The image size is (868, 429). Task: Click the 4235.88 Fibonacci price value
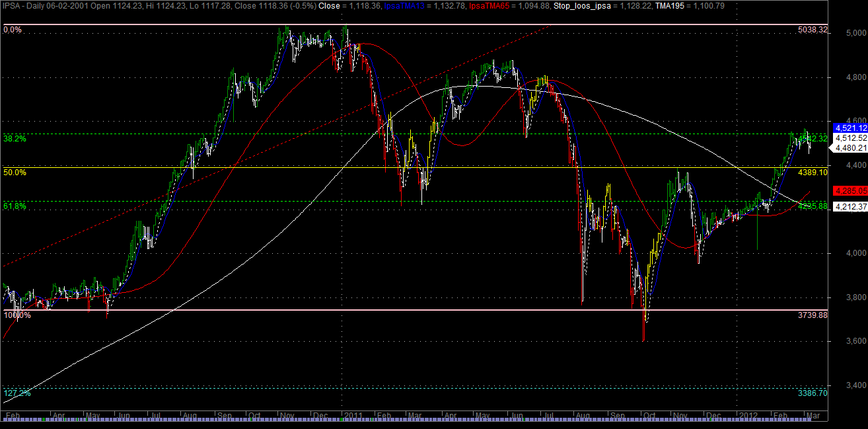(x=813, y=206)
